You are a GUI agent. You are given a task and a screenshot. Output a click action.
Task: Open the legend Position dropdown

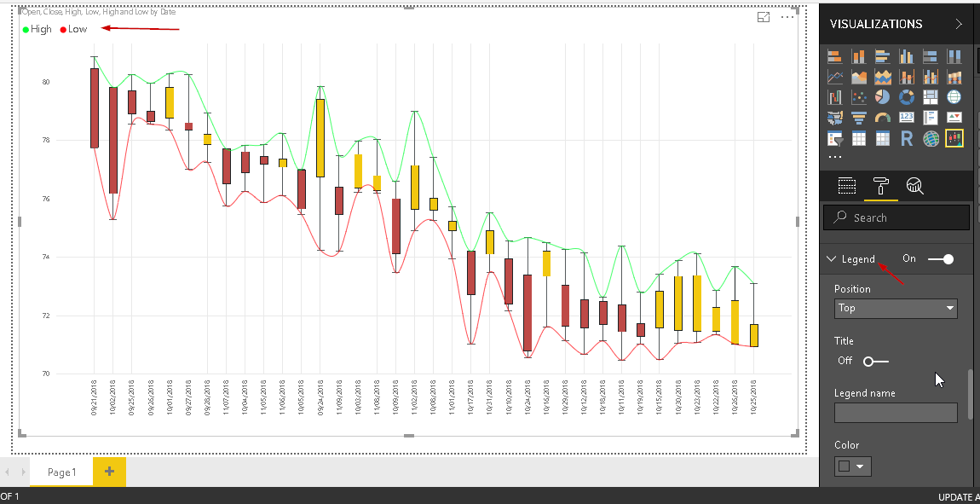click(896, 308)
